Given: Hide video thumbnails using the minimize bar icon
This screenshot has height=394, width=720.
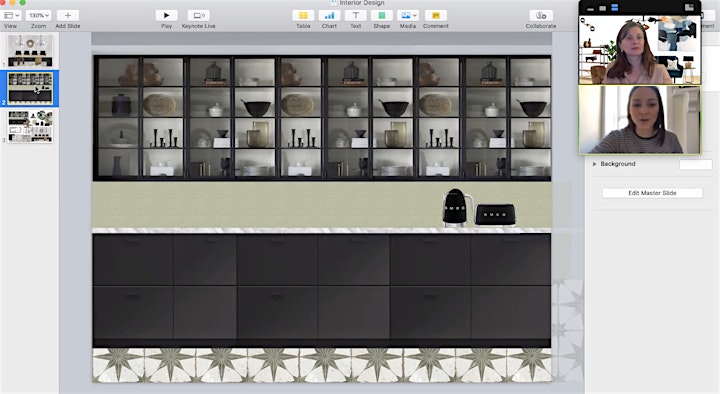Looking at the screenshot, I should point(591,9).
